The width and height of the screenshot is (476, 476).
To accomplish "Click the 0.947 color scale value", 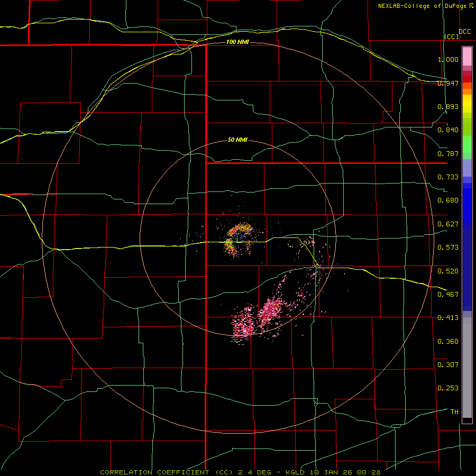I will 448,83.
